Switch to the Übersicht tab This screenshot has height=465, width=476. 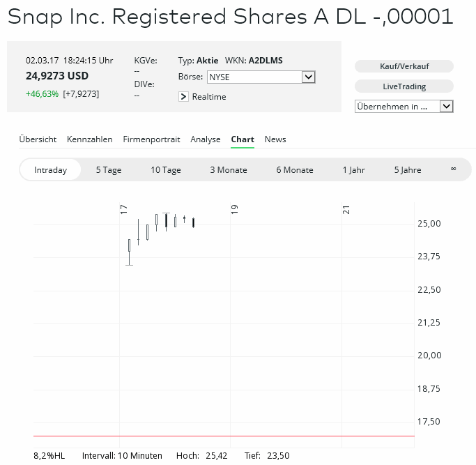(x=38, y=139)
